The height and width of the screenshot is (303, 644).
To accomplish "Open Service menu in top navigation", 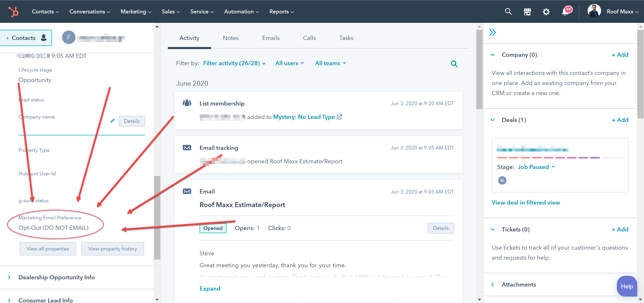I will (x=202, y=12).
